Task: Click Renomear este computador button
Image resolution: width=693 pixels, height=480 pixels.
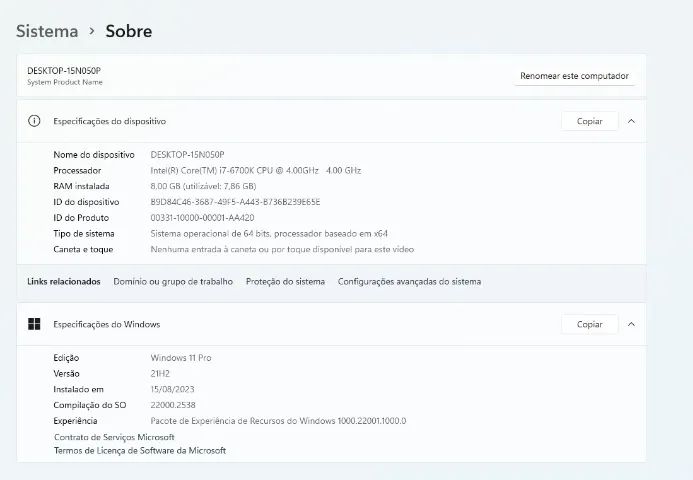Action: click(x=574, y=76)
